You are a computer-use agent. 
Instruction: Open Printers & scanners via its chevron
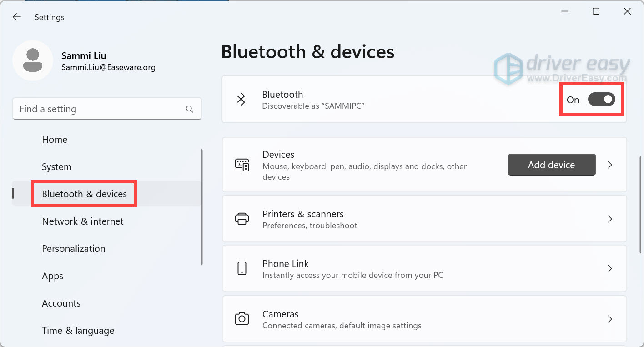pos(610,219)
